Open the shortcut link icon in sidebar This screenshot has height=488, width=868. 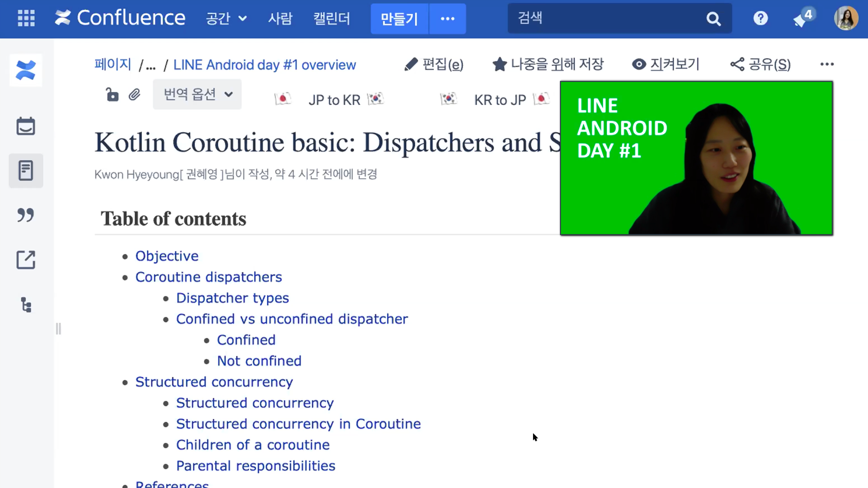tap(26, 260)
